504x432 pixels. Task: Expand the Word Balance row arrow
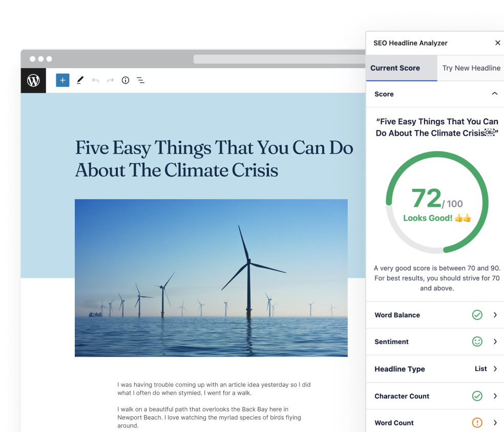(x=495, y=315)
